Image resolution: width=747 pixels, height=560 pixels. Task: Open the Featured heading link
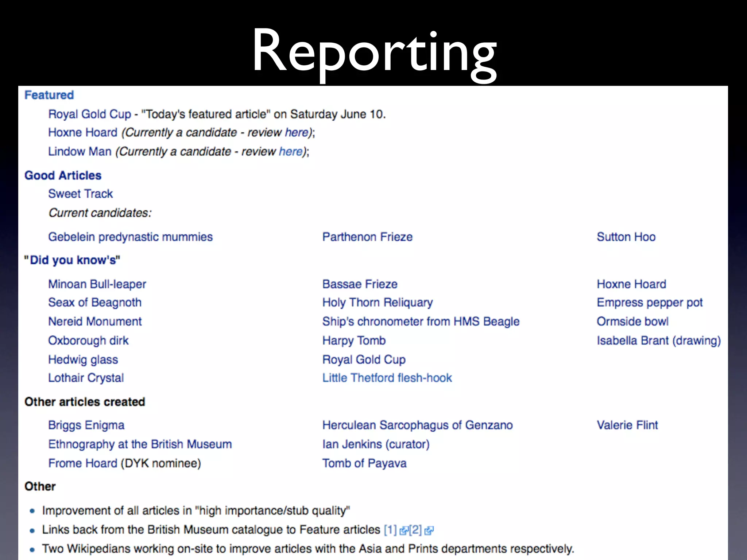(49, 95)
